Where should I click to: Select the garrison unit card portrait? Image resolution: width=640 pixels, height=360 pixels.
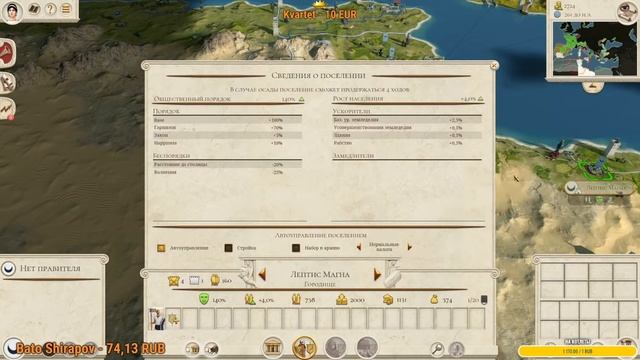coord(157,319)
